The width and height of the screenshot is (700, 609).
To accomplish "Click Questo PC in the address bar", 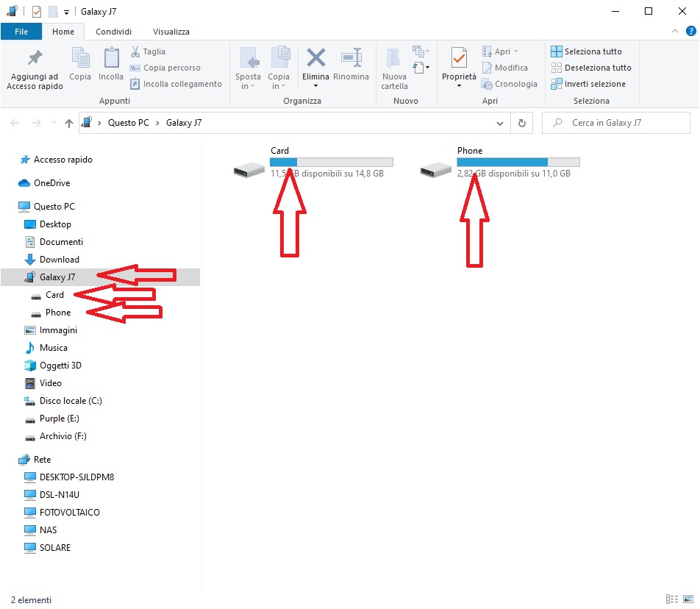I will click(128, 123).
